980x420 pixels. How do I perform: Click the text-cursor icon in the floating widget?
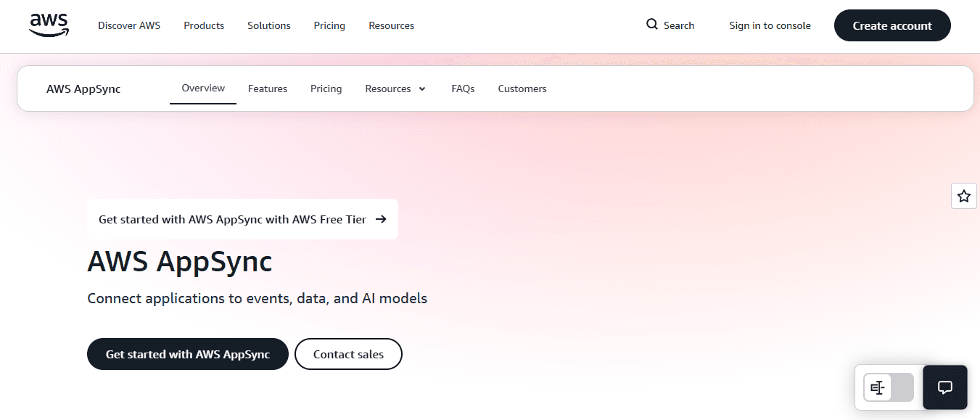click(x=877, y=387)
